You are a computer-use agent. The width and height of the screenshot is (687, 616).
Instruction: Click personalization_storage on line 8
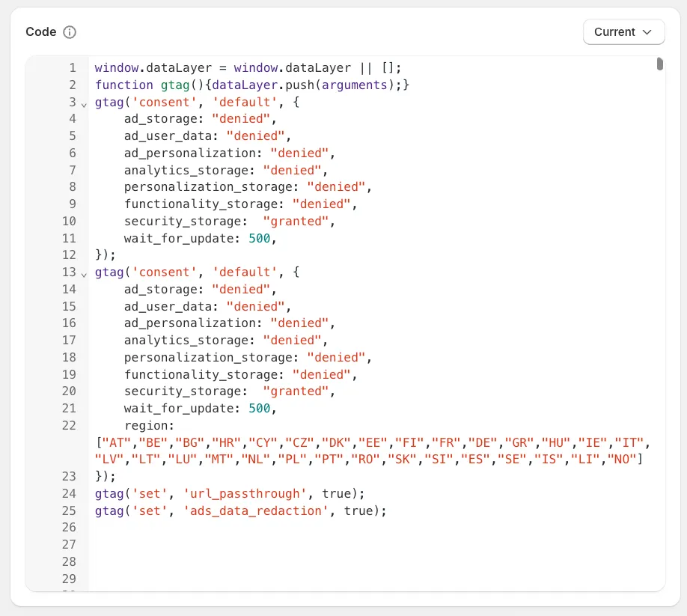[x=248, y=187]
